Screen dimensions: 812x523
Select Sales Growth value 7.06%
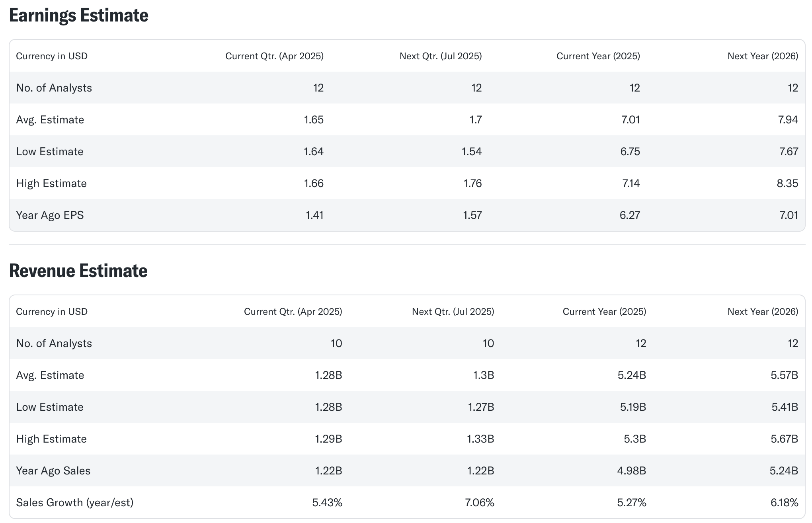pyautogui.click(x=479, y=503)
